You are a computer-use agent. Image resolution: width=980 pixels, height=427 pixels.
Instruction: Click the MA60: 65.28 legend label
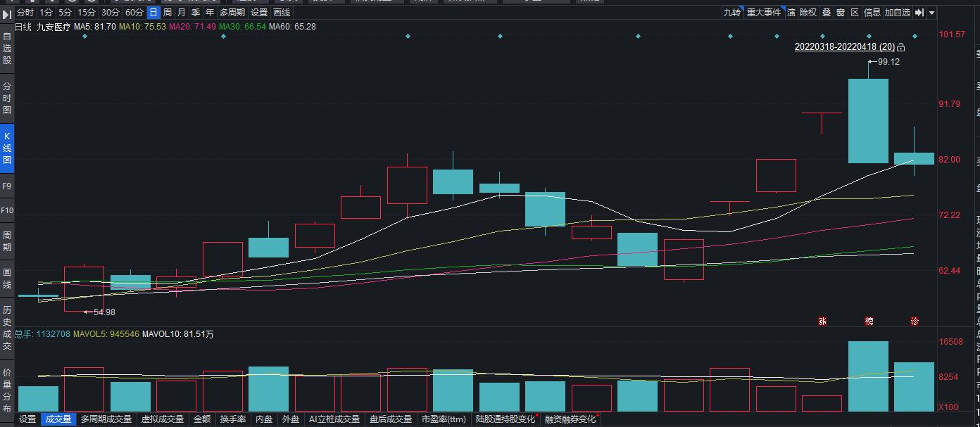pos(292,27)
